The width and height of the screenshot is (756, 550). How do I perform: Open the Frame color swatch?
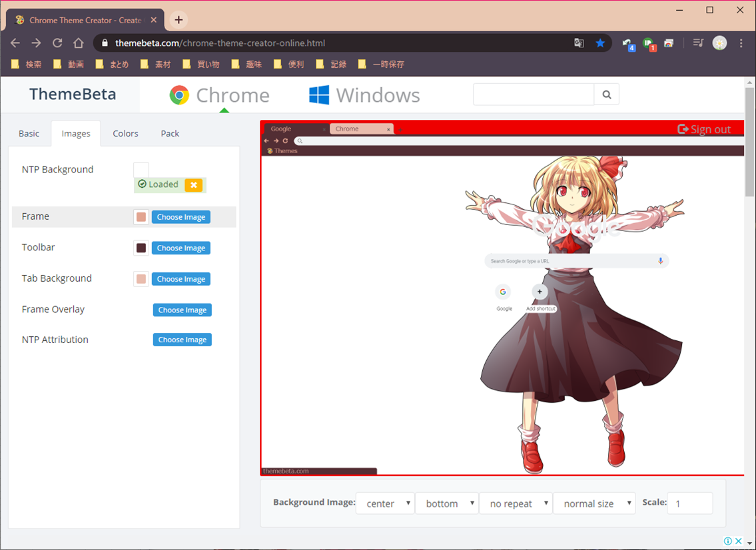(141, 217)
